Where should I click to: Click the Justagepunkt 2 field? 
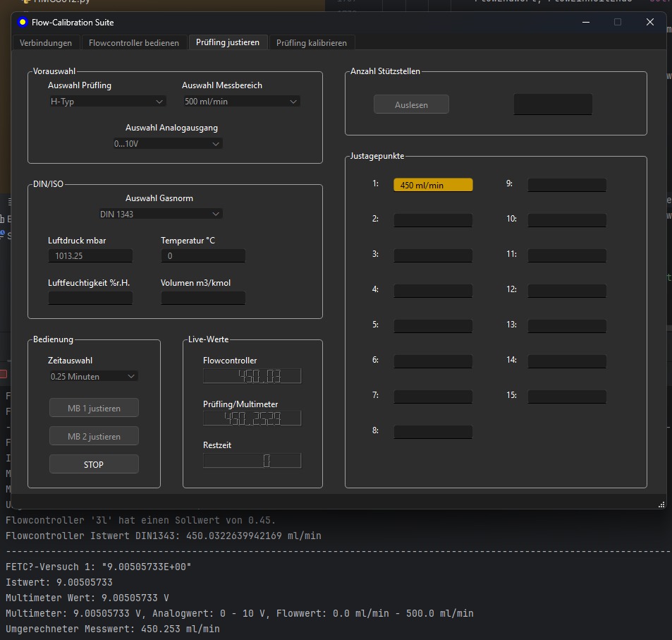pos(433,220)
